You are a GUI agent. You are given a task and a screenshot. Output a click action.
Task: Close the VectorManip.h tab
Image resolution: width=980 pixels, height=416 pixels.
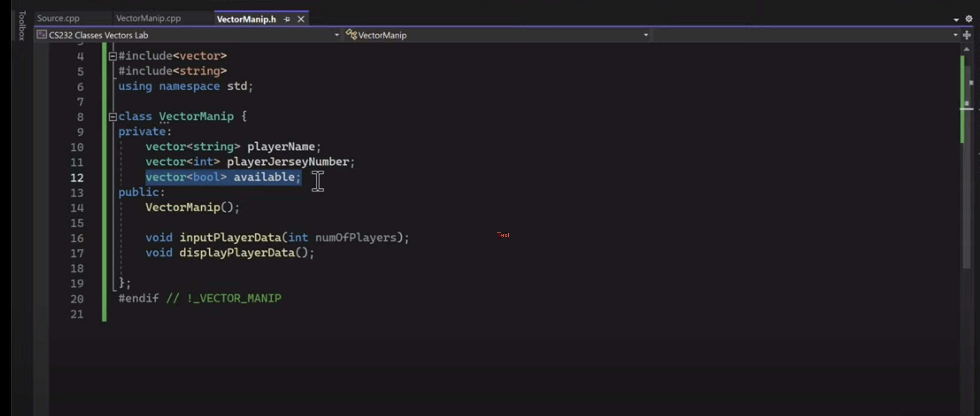301,19
